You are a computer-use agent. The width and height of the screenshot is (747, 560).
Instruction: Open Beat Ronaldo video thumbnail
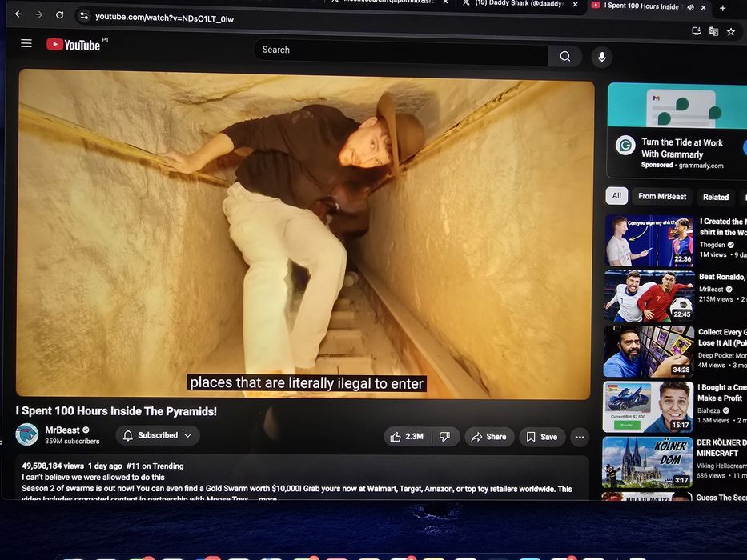click(649, 296)
